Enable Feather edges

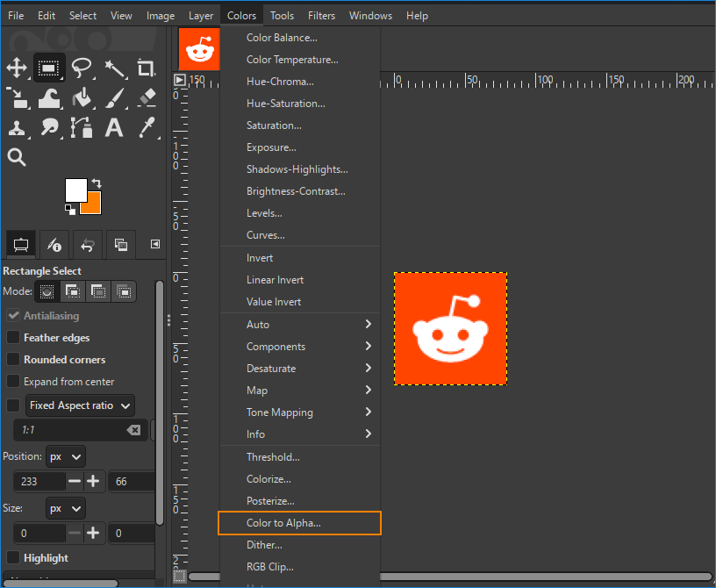[x=13, y=337]
